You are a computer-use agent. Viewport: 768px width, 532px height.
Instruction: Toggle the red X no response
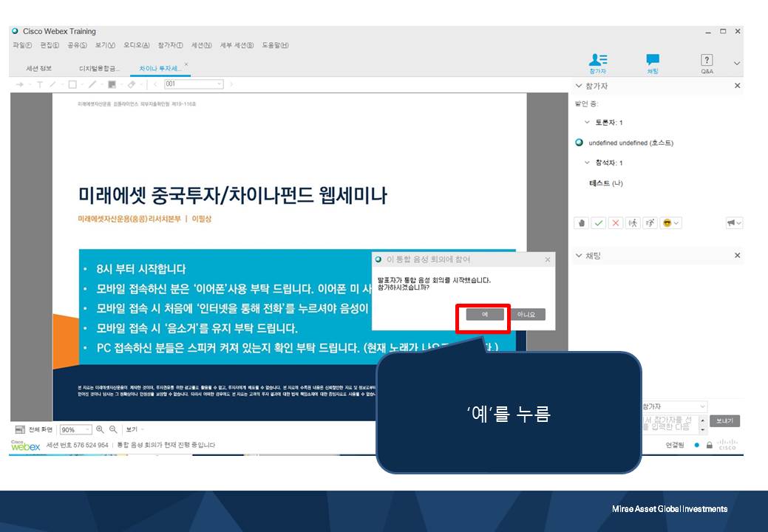coord(616,224)
